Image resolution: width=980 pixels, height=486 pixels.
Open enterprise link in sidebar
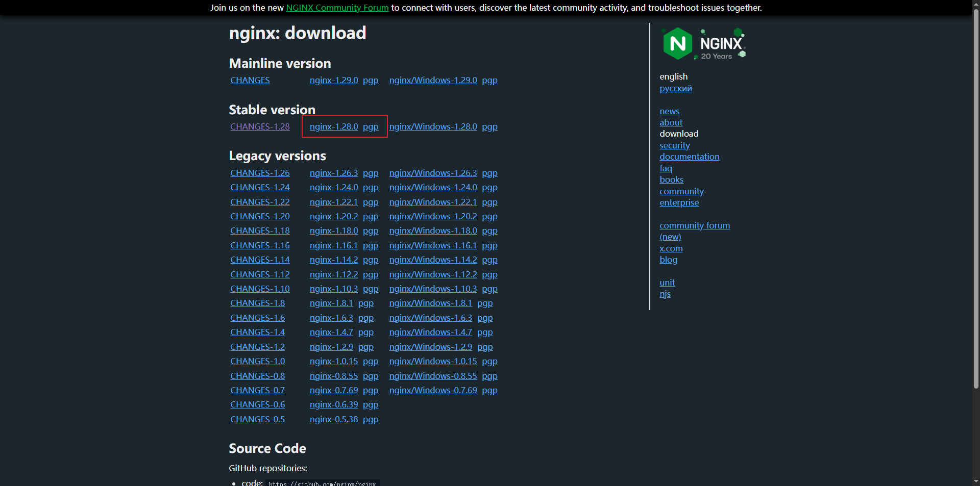pos(679,202)
